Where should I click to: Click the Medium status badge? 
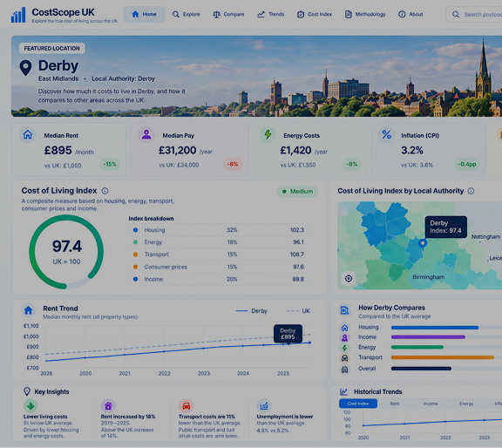(x=297, y=192)
